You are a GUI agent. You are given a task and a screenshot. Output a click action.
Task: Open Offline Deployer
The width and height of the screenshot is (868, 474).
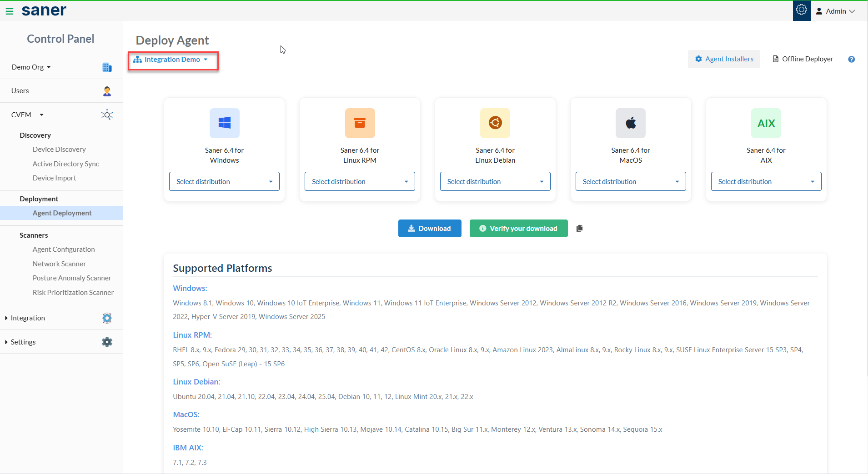803,59
